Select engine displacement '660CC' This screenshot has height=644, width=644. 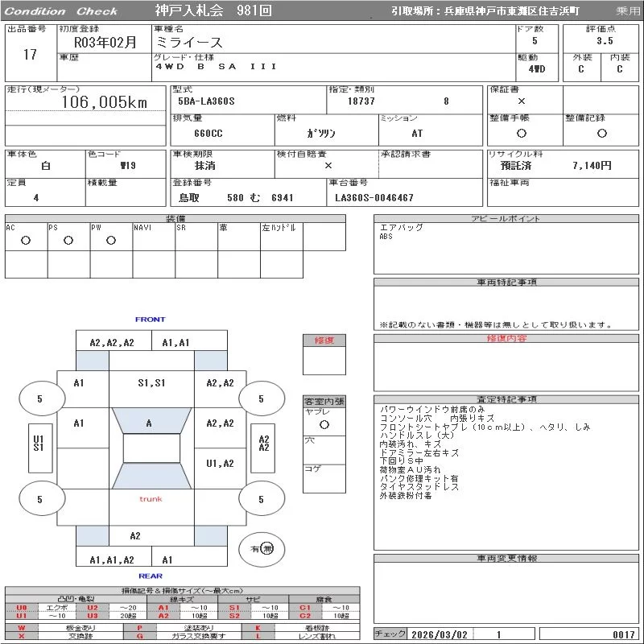208,134
